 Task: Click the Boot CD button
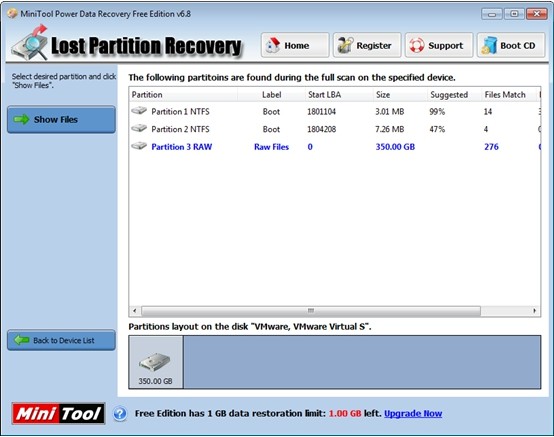(511, 45)
